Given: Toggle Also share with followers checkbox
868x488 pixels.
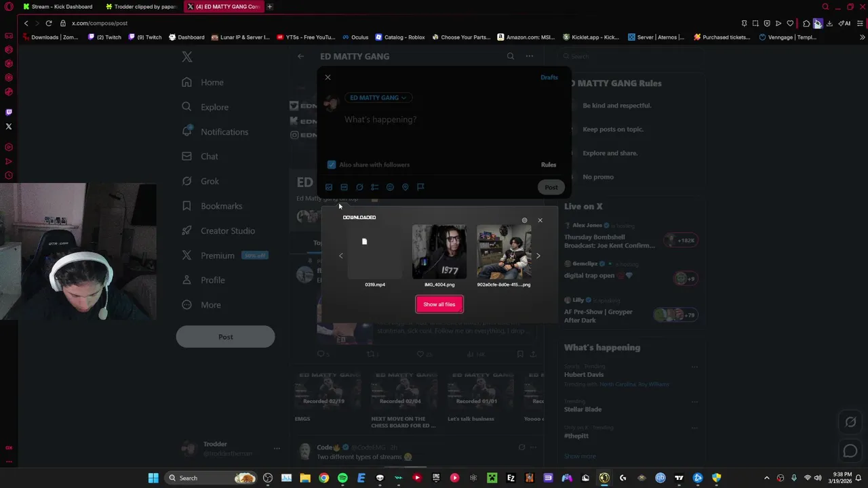Looking at the screenshot, I should pos(332,165).
